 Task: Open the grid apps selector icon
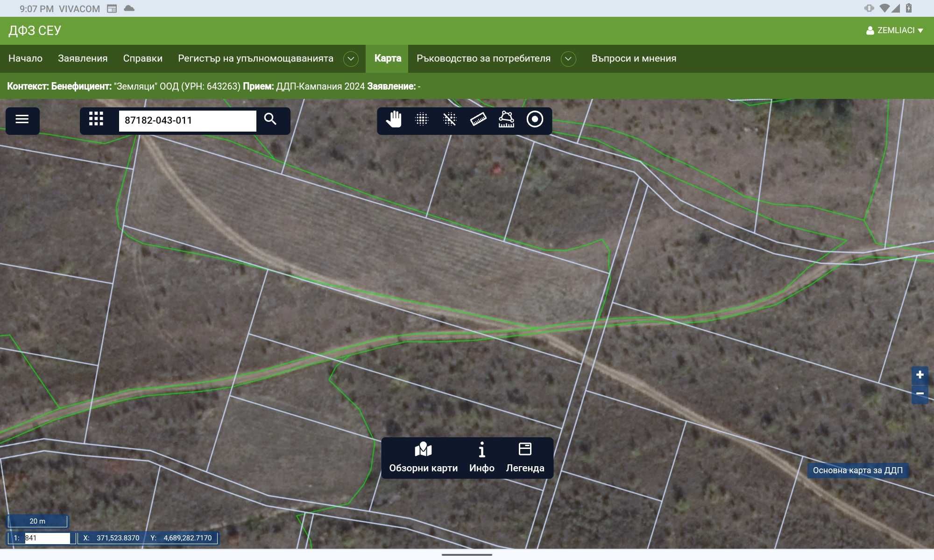click(96, 119)
